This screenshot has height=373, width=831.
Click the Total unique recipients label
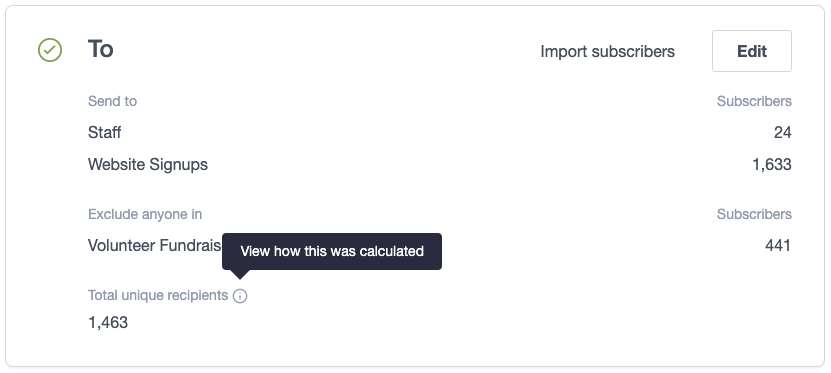coord(158,295)
